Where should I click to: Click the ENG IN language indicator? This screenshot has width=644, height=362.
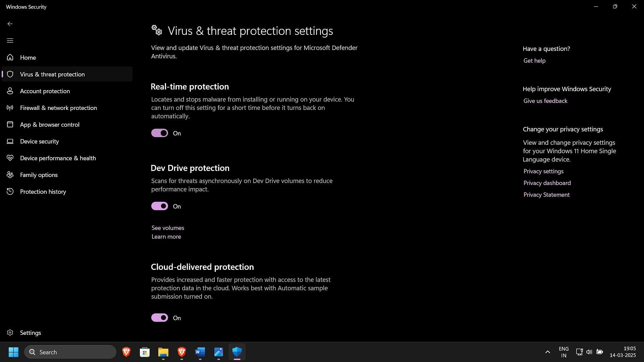click(563, 352)
